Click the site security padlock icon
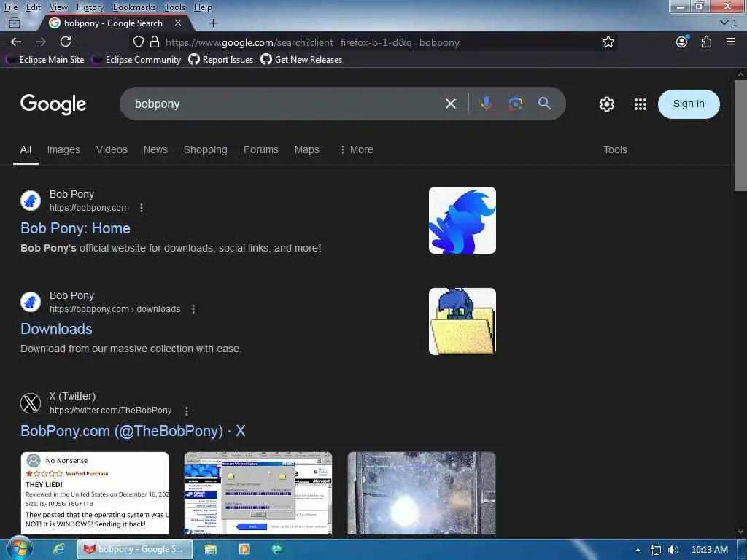 (x=155, y=42)
